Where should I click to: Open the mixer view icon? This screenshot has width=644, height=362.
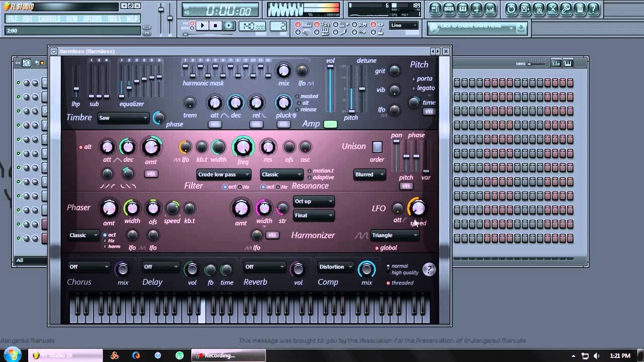tap(490, 9)
